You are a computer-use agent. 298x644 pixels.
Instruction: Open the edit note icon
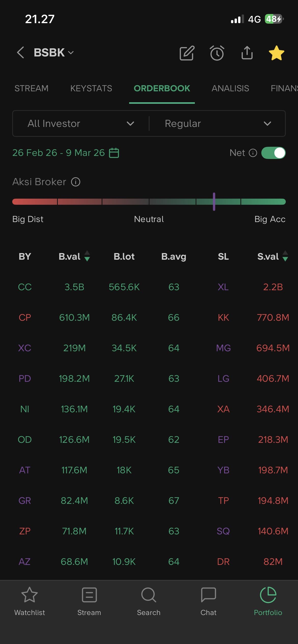tap(187, 53)
